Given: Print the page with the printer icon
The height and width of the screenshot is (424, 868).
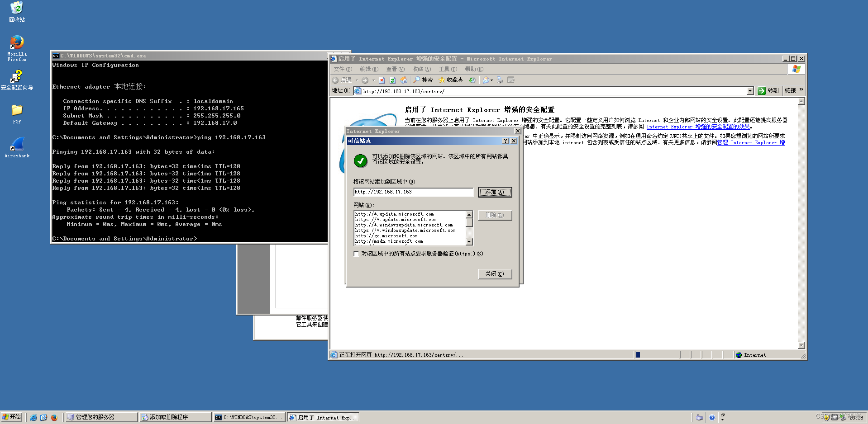Looking at the screenshot, I should point(500,80).
